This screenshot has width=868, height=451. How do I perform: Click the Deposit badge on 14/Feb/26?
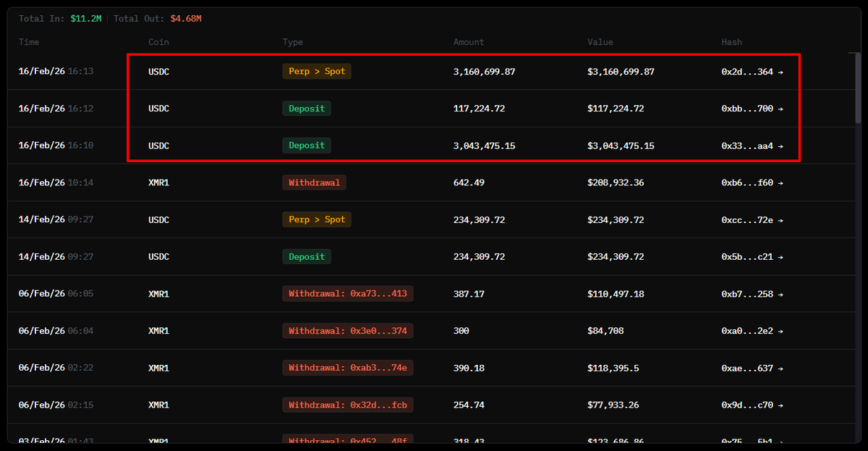307,256
